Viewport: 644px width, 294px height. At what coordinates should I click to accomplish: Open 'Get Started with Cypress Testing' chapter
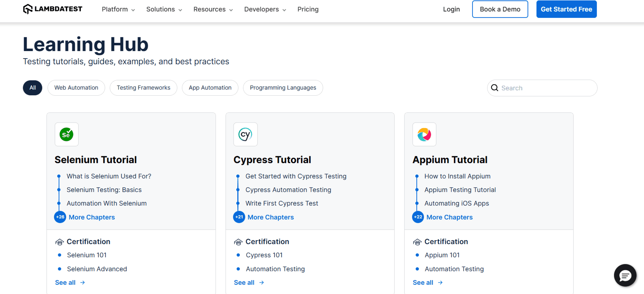click(x=296, y=176)
